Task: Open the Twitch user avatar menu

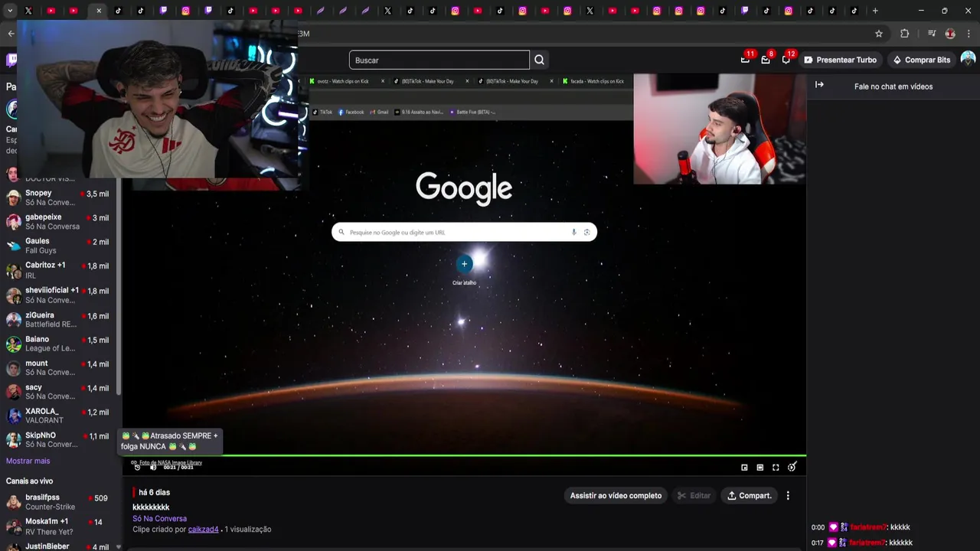Action: [968, 59]
